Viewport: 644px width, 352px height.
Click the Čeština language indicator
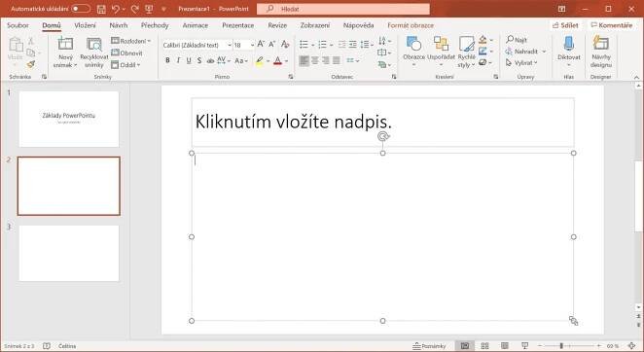67,346
